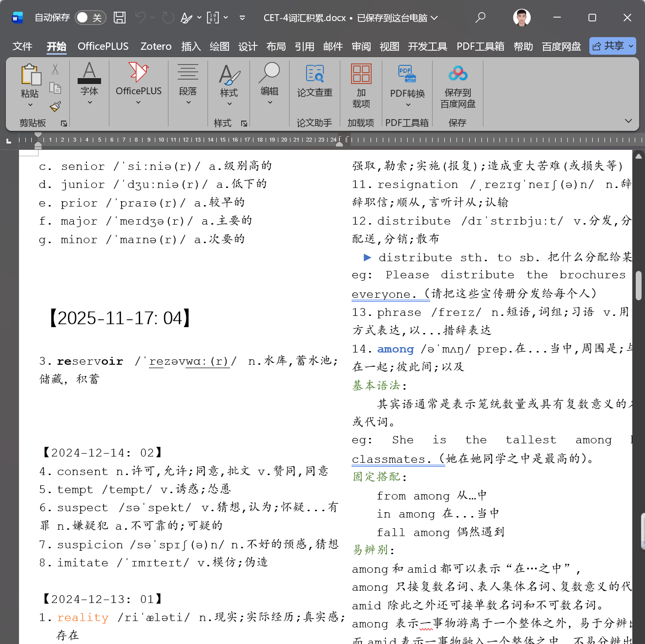Click 保存到百度网盘 cloud icon
Viewport: 645px width, 644px height.
point(458,74)
